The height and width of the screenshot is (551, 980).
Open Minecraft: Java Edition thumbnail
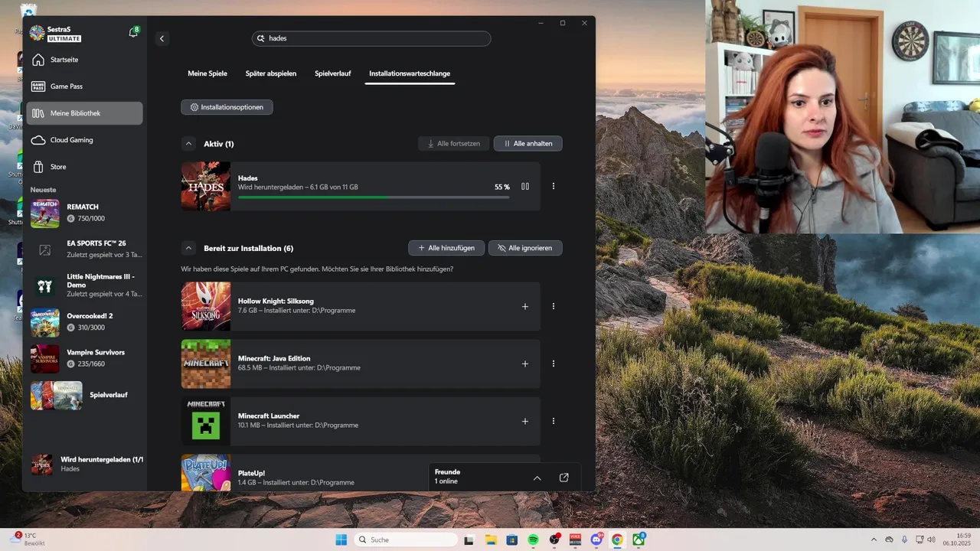(x=206, y=364)
